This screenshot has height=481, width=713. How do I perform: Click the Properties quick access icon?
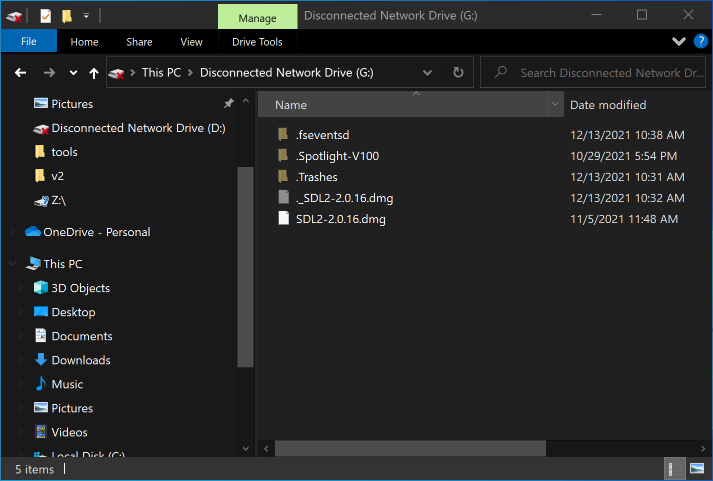(46, 16)
